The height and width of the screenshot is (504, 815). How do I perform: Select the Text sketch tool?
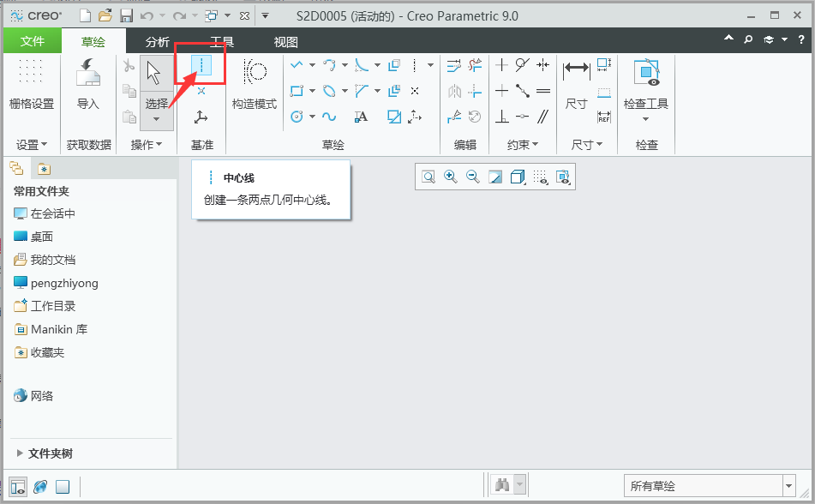pyautogui.click(x=361, y=117)
